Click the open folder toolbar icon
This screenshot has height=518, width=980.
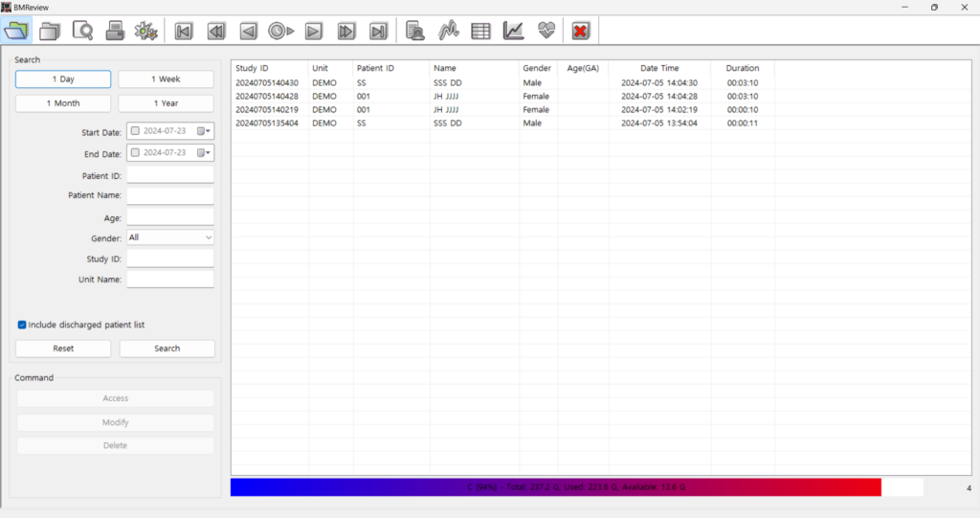tap(17, 30)
